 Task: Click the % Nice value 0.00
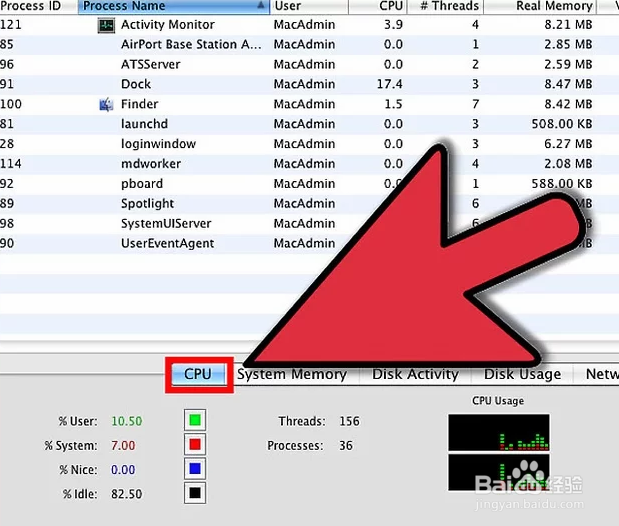pyautogui.click(x=123, y=470)
